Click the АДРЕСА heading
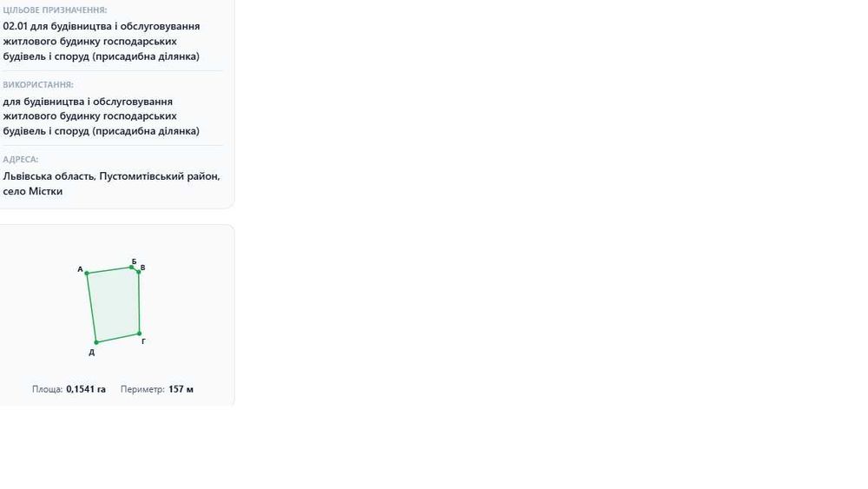This screenshot has width=868, height=489. [21, 160]
